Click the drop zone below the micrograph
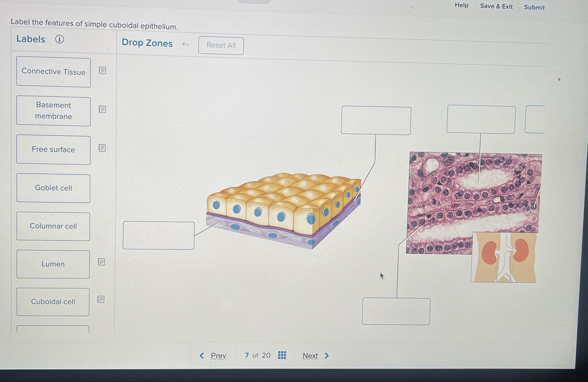Viewport: 588px width, 382px height. 396,311
